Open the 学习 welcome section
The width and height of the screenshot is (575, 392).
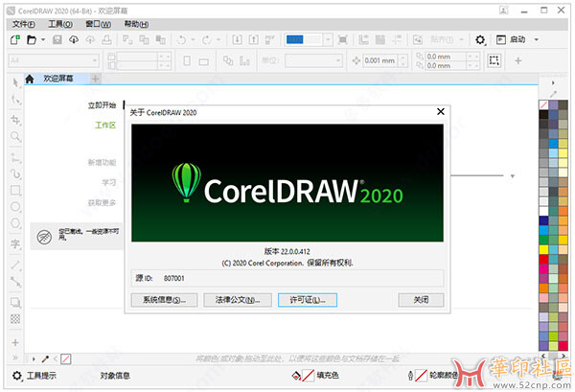[x=109, y=182]
